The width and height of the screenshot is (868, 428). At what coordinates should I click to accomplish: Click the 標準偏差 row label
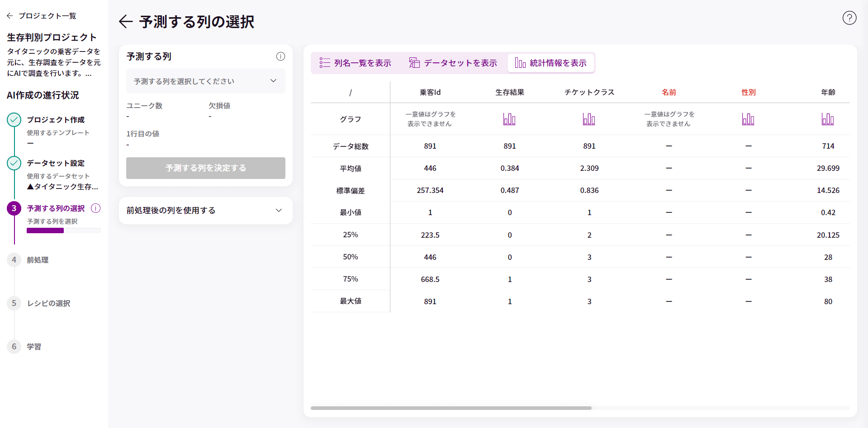351,191
